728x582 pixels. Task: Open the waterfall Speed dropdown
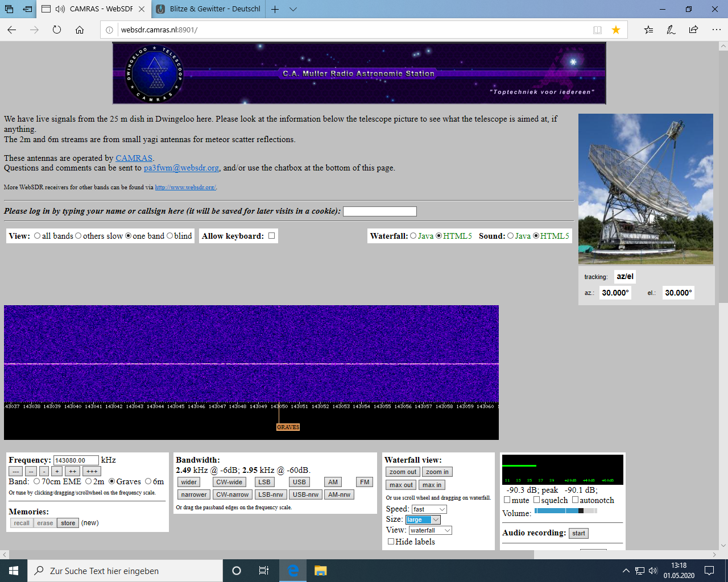[x=429, y=509]
